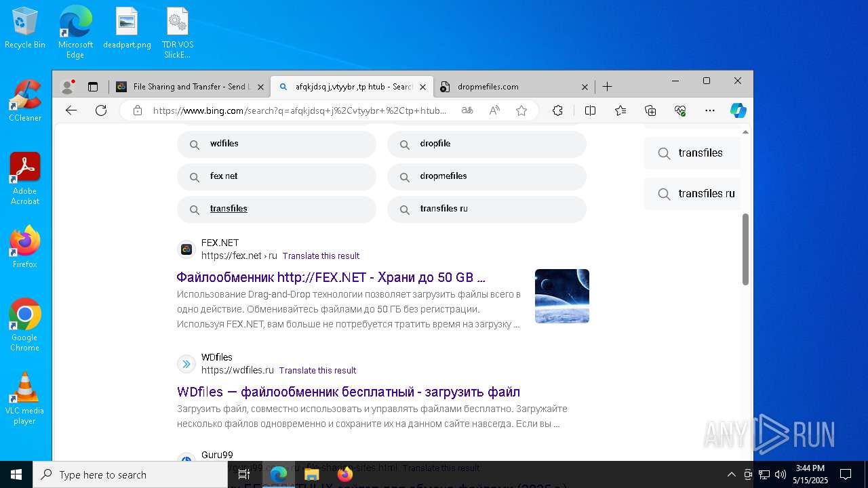The width and height of the screenshot is (868, 488).
Task: Translate the WDfiles result
Action: tap(317, 370)
